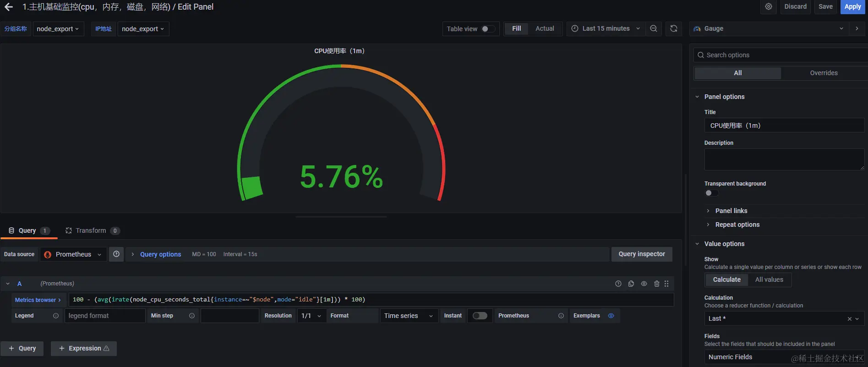
Task: Toggle Table view switch
Action: tap(488, 29)
